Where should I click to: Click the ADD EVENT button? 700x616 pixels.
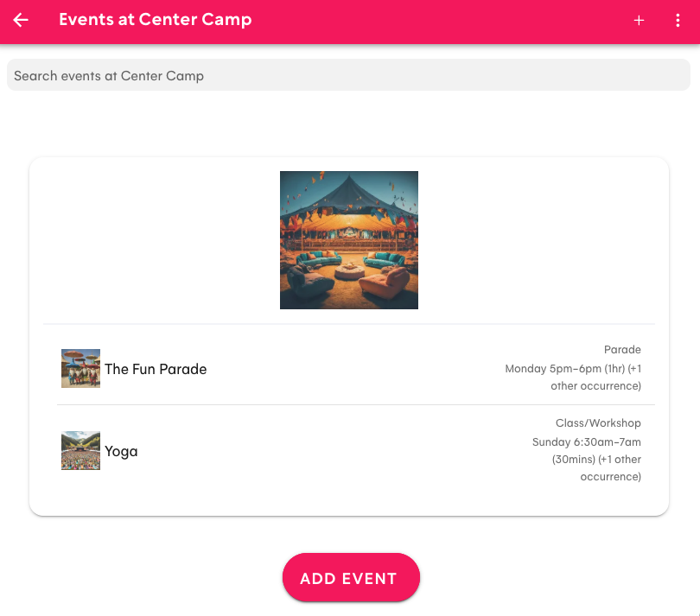point(351,577)
